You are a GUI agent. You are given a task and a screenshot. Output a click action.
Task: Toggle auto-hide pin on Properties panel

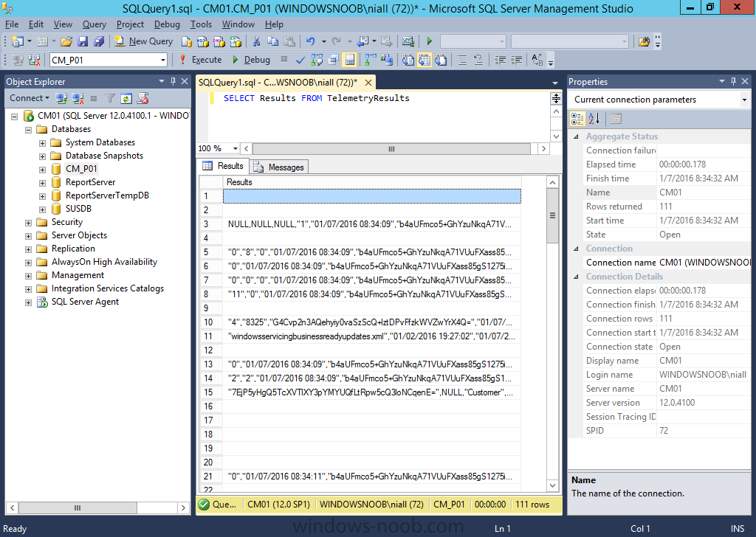(733, 81)
